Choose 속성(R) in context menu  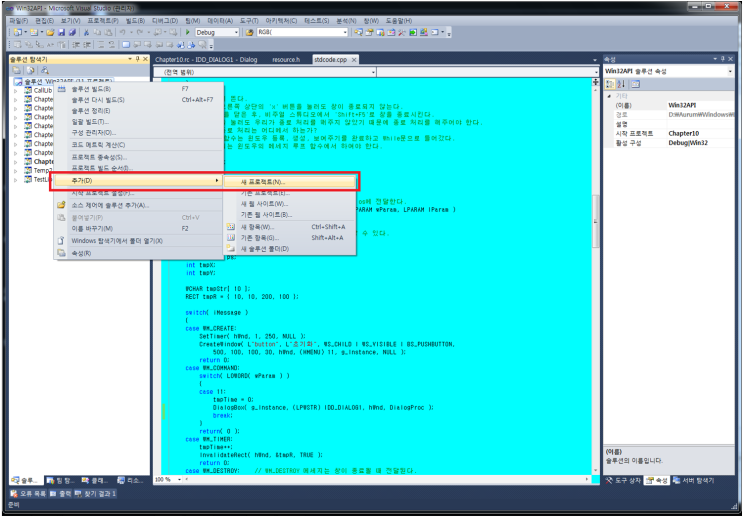click(x=138, y=253)
